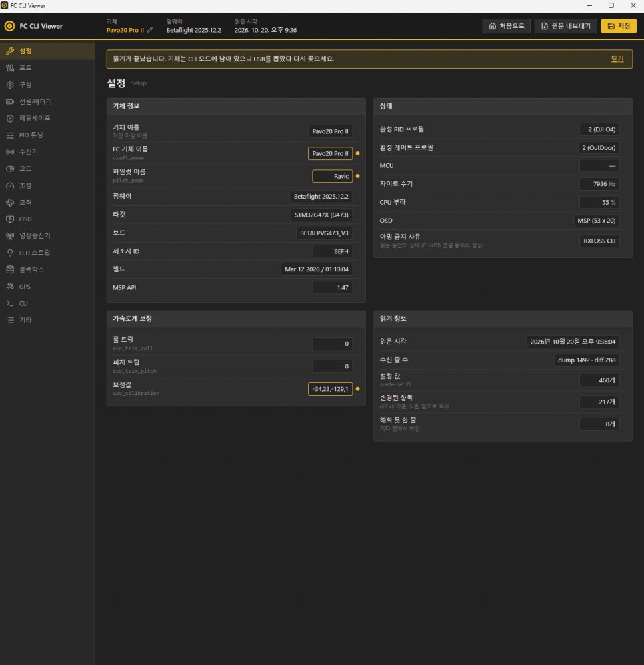Click the yellow changed dot beside 보정값
The height and width of the screenshot is (665, 644).
pyautogui.click(x=357, y=389)
